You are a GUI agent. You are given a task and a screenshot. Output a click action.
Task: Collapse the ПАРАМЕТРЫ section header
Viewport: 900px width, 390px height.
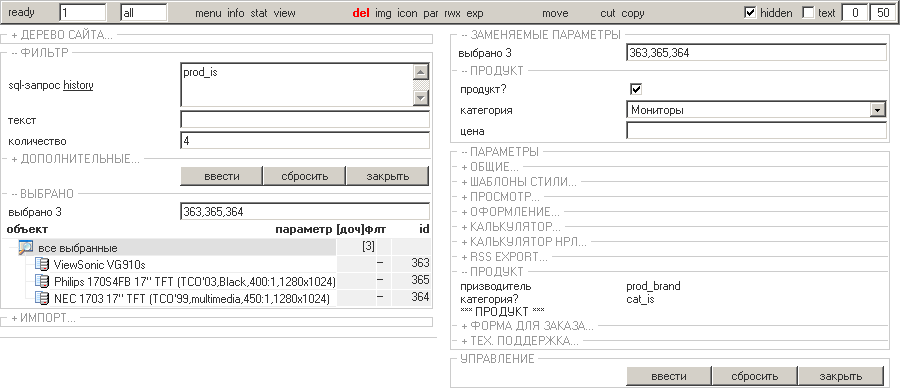pyautogui.click(x=500, y=152)
